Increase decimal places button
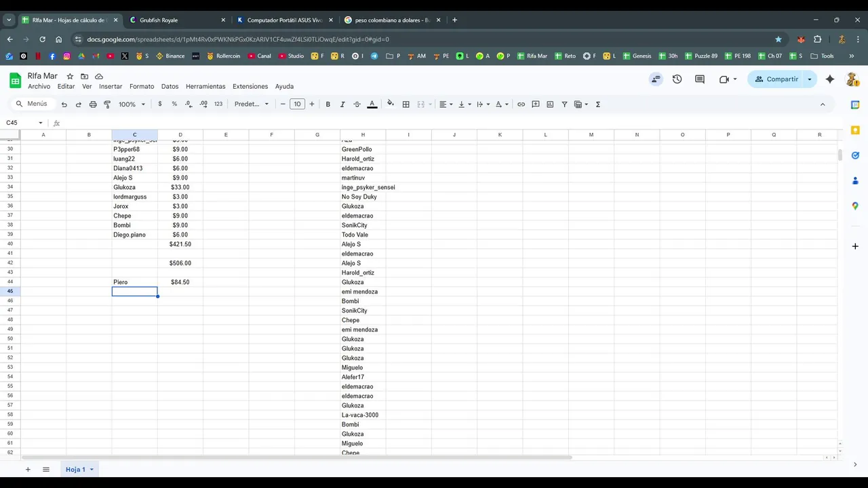 pos(203,104)
